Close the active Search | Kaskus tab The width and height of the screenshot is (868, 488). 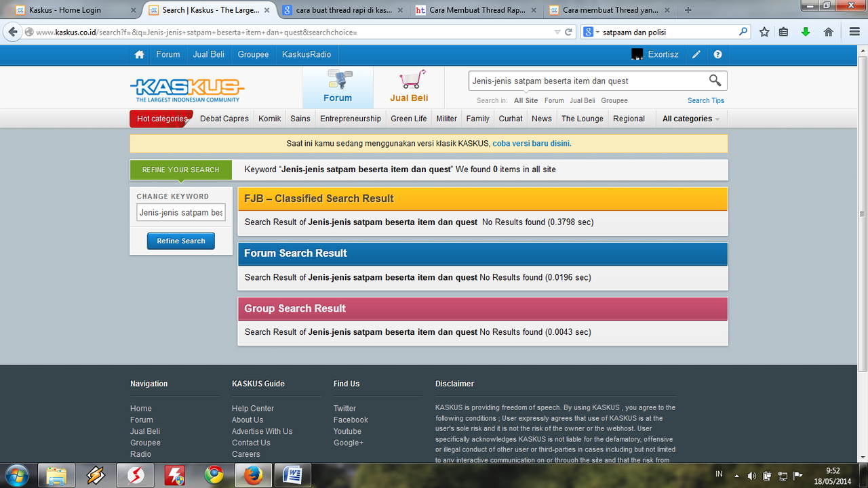(268, 10)
